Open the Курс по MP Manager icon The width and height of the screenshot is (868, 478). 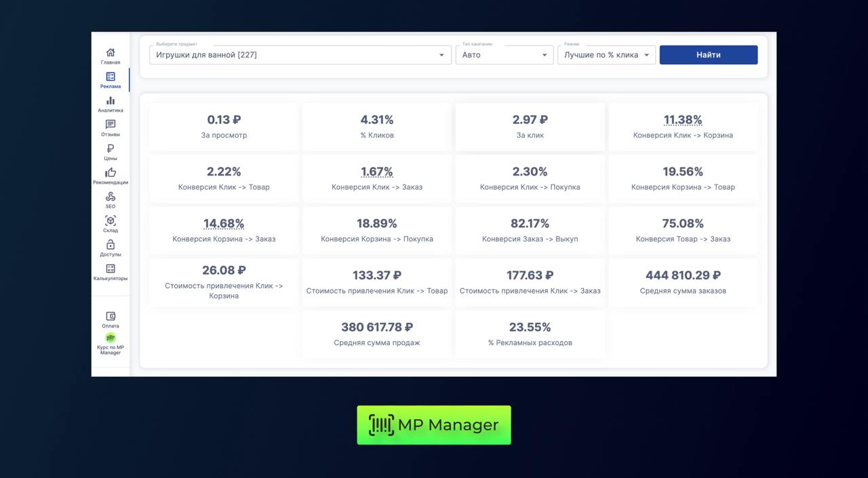(111, 338)
